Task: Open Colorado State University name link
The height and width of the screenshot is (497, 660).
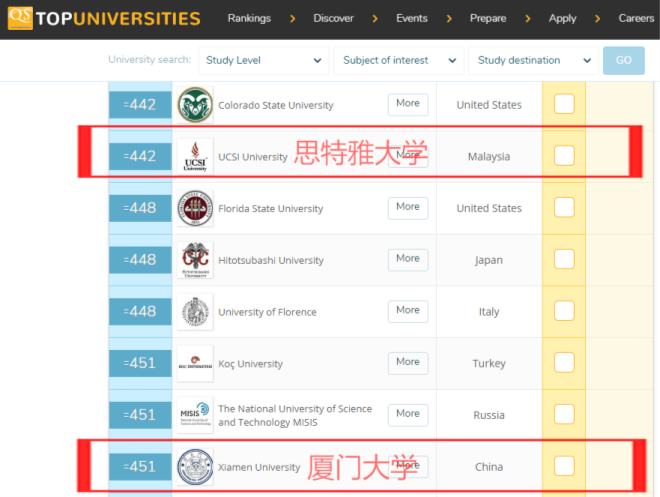Action: pos(276,105)
